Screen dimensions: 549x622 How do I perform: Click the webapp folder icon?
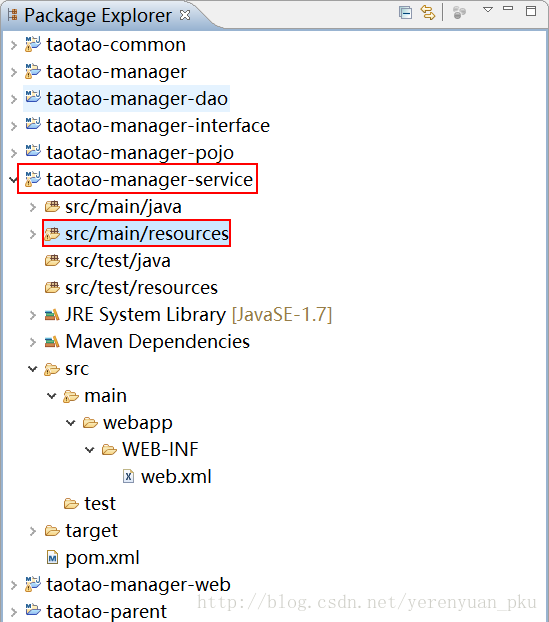pos(90,423)
